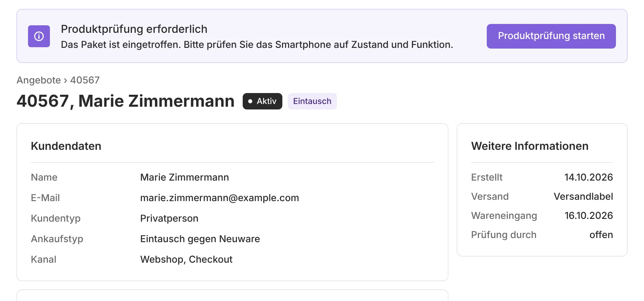Click the dot icon inside Aktiv badge
This screenshot has width=644, height=301.
(x=250, y=101)
